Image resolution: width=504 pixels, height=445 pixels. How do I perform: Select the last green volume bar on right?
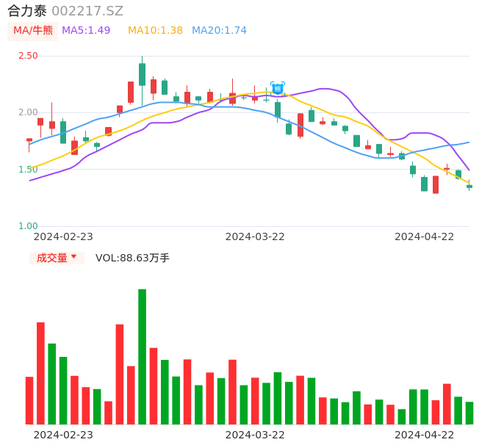[x=469, y=413]
